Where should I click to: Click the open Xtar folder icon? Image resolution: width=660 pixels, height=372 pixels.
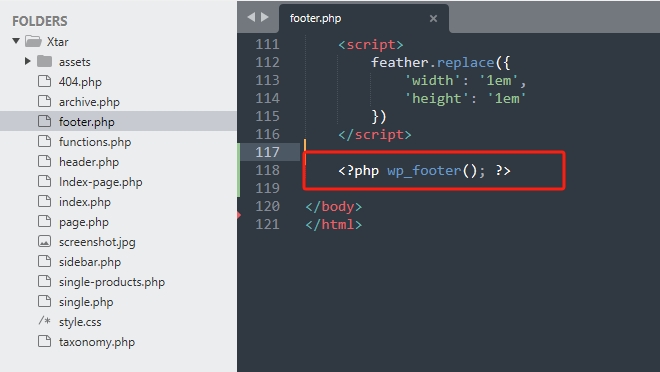pos(33,41)
